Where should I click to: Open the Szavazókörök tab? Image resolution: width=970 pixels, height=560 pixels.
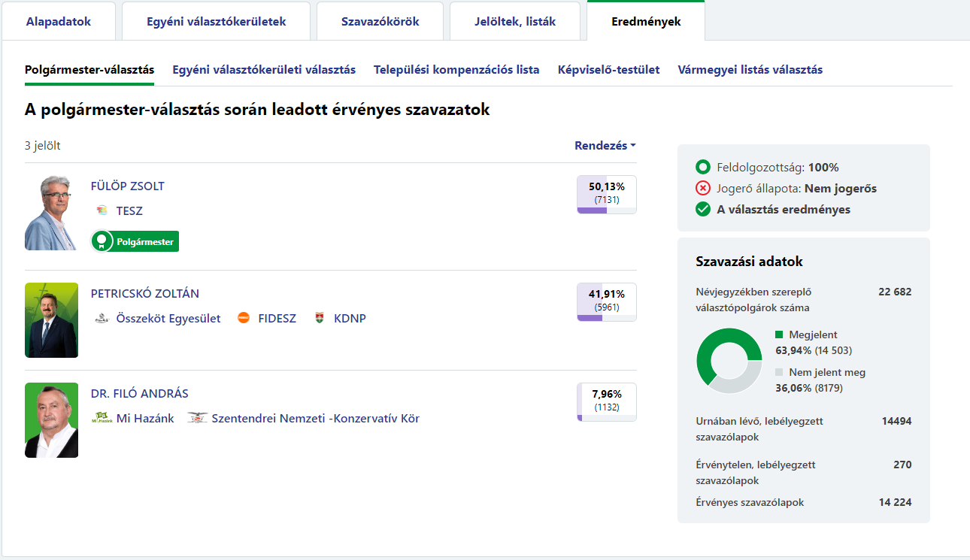point(380,22)
